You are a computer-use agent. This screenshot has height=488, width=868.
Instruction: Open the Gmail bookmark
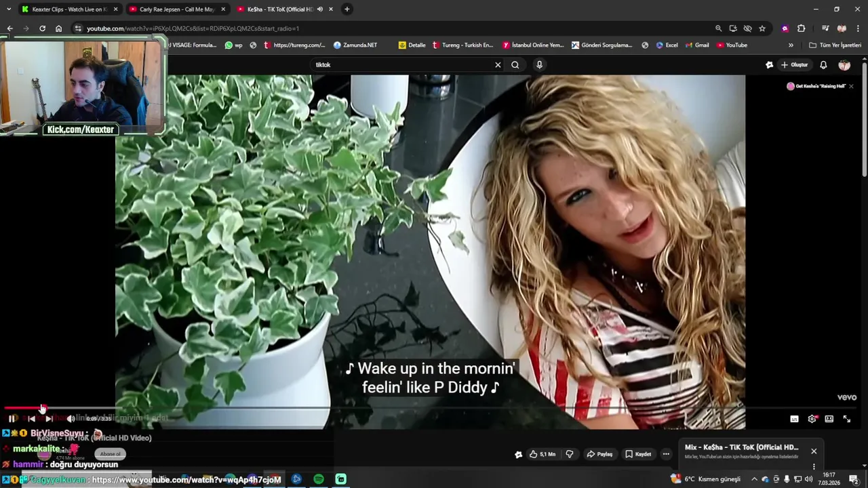pyautogui.click(x=697, y=45)
